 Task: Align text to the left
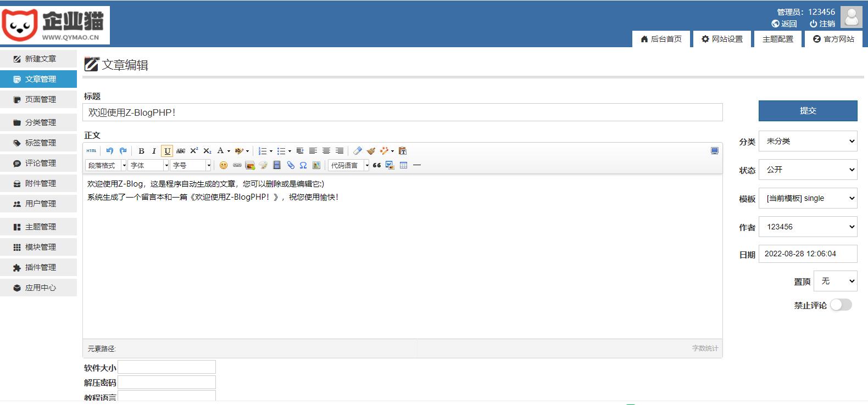point(313,151)
